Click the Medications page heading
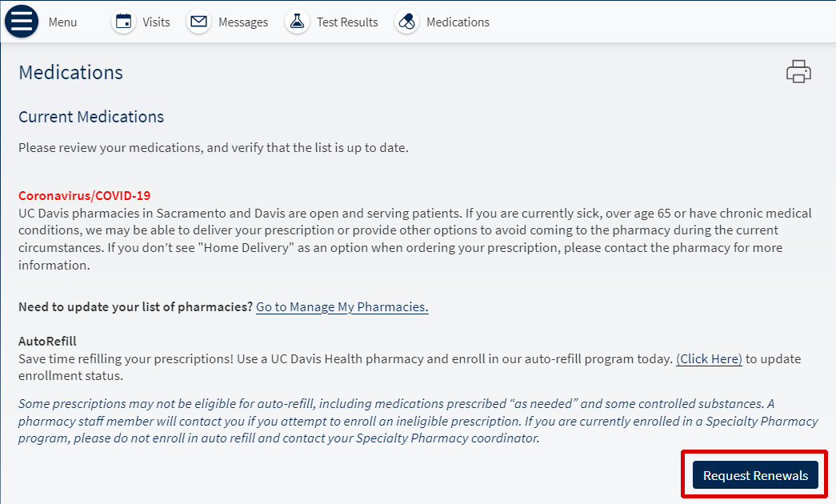Screen dimensions: 836x504 (70, 72)
